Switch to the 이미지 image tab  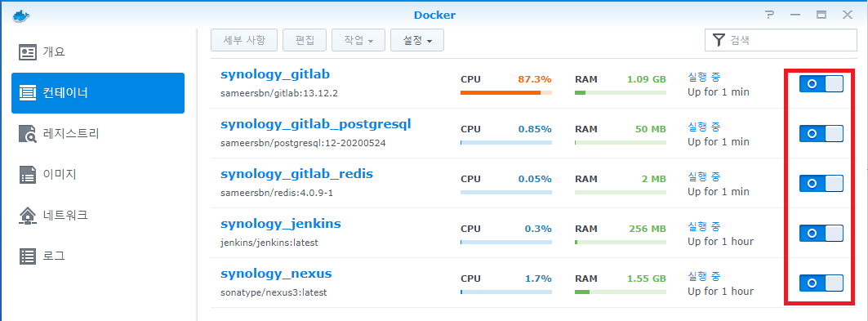(98, 174)
